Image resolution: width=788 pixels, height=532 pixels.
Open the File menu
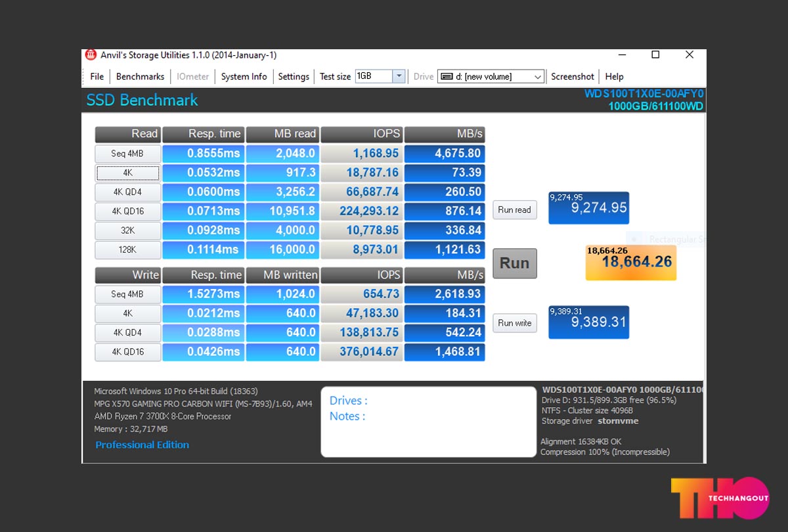point(97,77)
